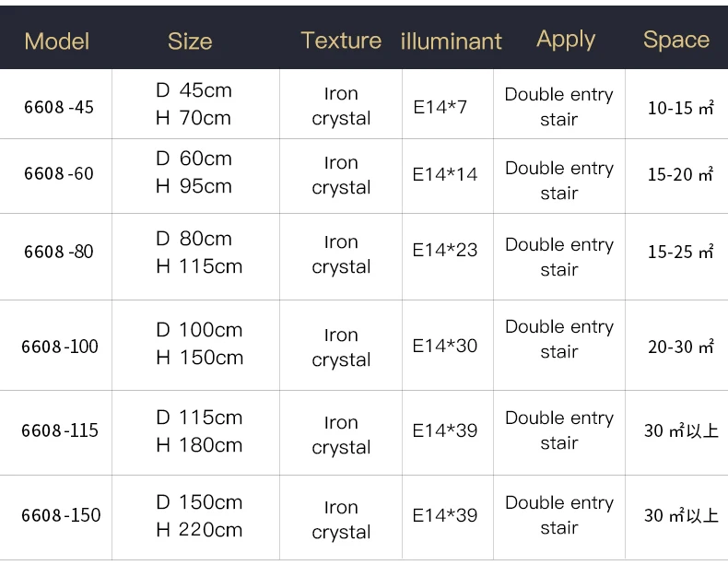This screenshot has height=565, width=728.
Task: Select the Apply column header
Action: [x=566, y=40]
